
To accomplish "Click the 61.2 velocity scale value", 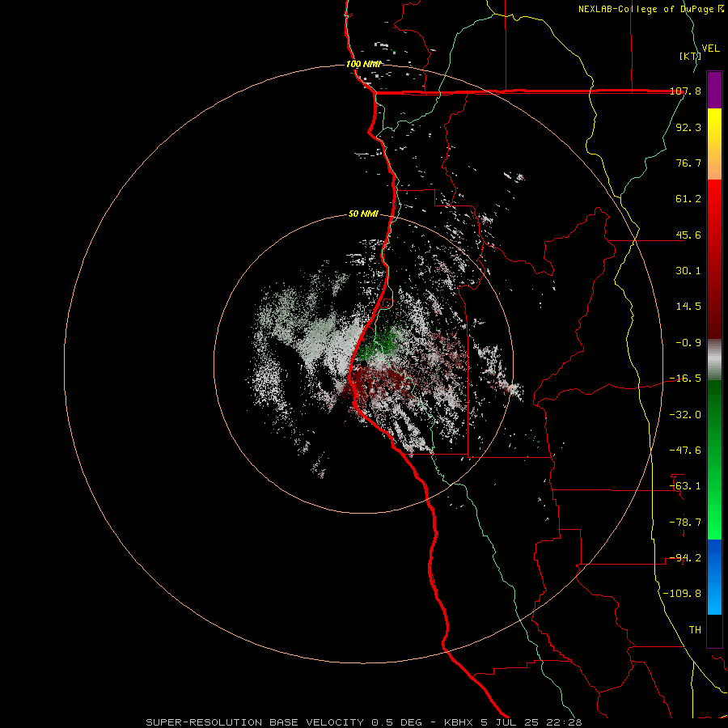I will (688, 199).
